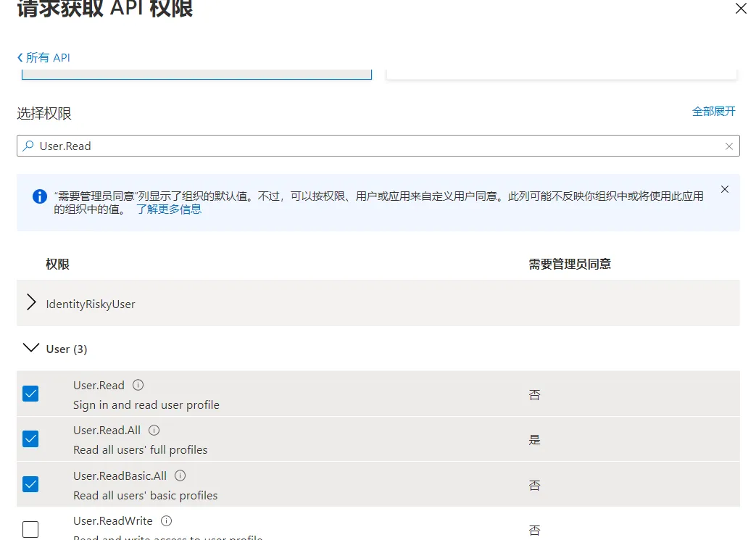Click the 需要管理员同意 column header
The image size is (756, 540).
coord(570,265)
